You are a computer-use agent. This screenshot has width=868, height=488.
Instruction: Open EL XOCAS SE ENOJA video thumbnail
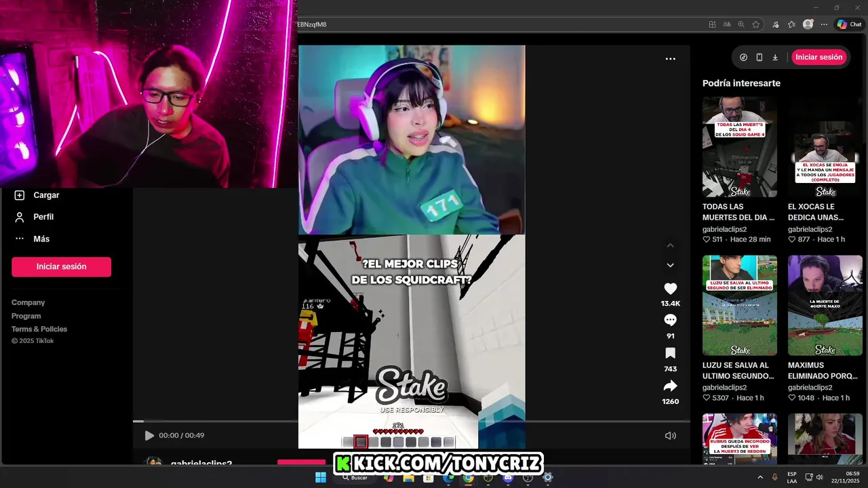[825, 147]
